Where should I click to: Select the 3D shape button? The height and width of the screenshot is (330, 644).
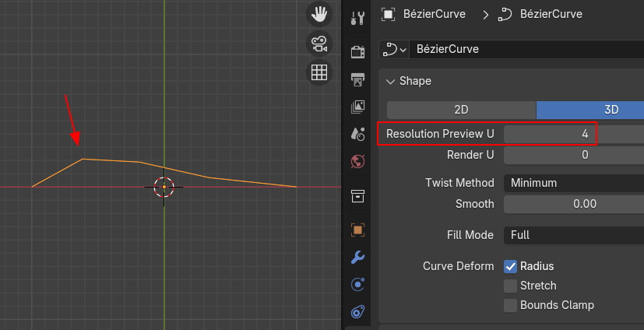pos(589,110)
